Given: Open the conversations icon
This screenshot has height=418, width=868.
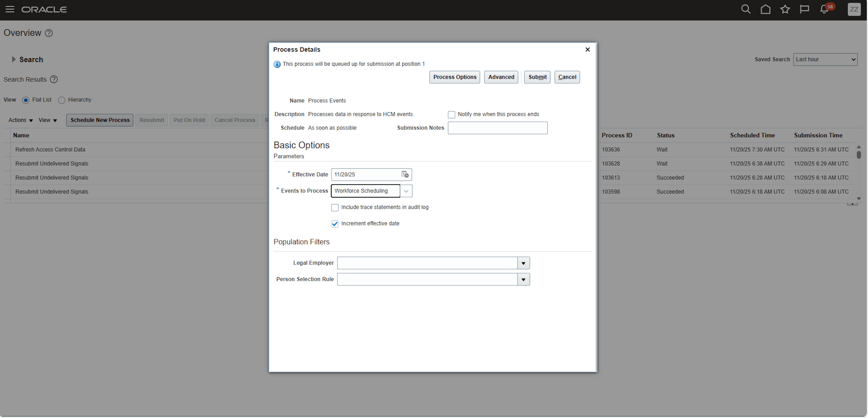Looking at the screenshot, I should pos(805,10).
